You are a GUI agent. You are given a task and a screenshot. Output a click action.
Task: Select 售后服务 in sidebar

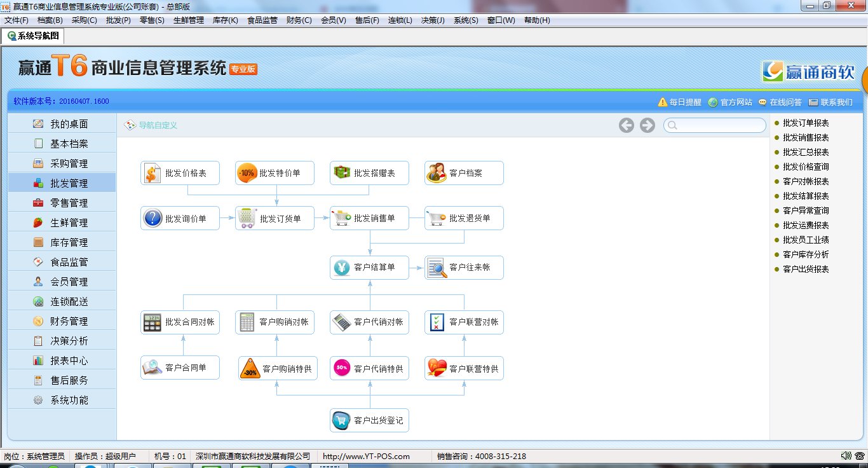(x=62, y=380)
